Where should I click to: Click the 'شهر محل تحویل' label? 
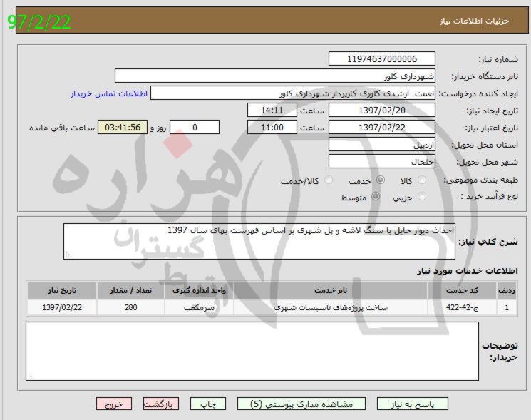tap(487, 163)
